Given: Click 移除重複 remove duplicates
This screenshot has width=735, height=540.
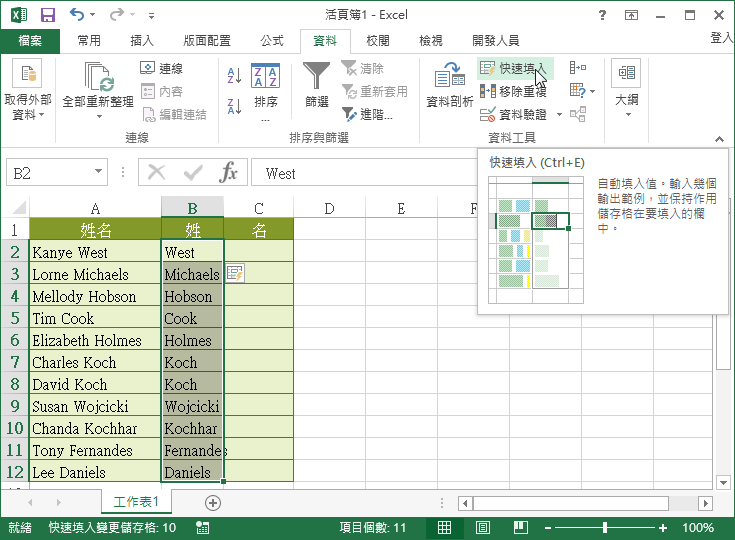Looking at the screenshot, I should [x=513, y=91].
